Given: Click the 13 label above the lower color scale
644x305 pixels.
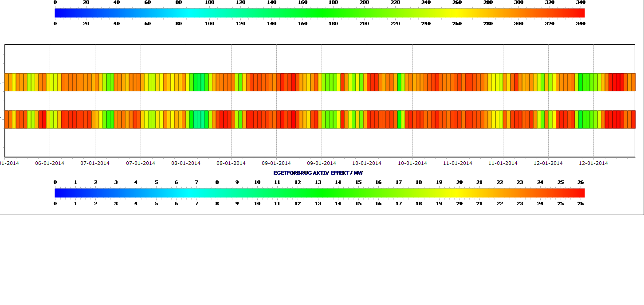Looking at the screenshot, I should click(318, 182).
